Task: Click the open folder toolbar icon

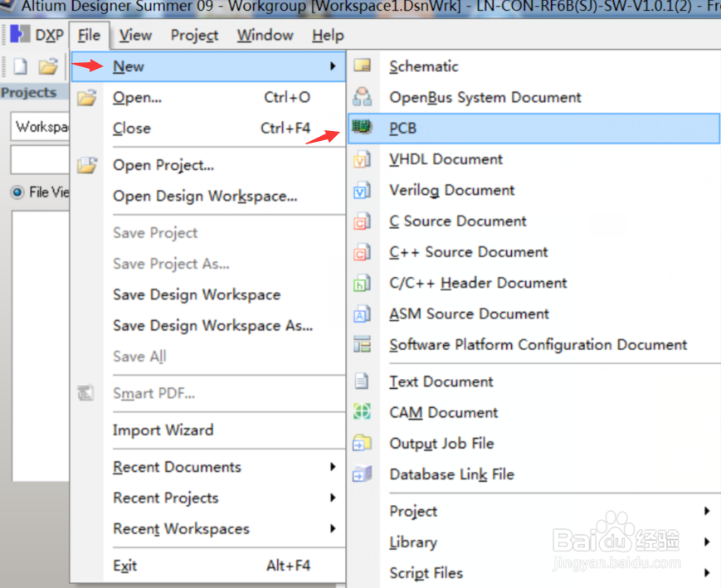Action: [48, 66]
